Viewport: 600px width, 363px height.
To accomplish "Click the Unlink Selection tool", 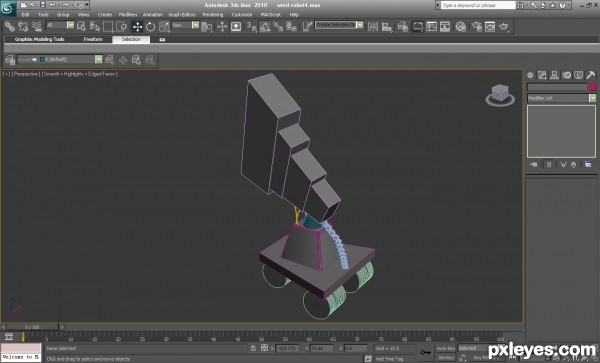I will pyautogui.click(x=23, y=26).
